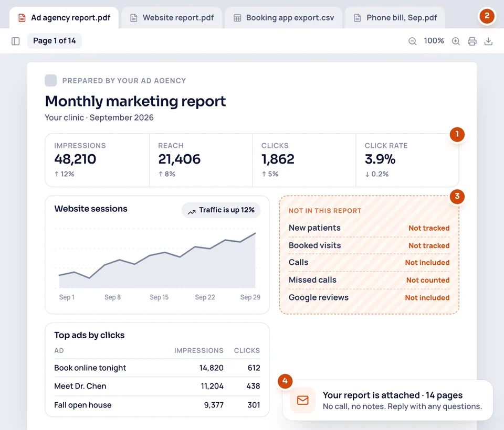
Task: Click the 12% increase under Impressions
Action: [x=64, y=174]
